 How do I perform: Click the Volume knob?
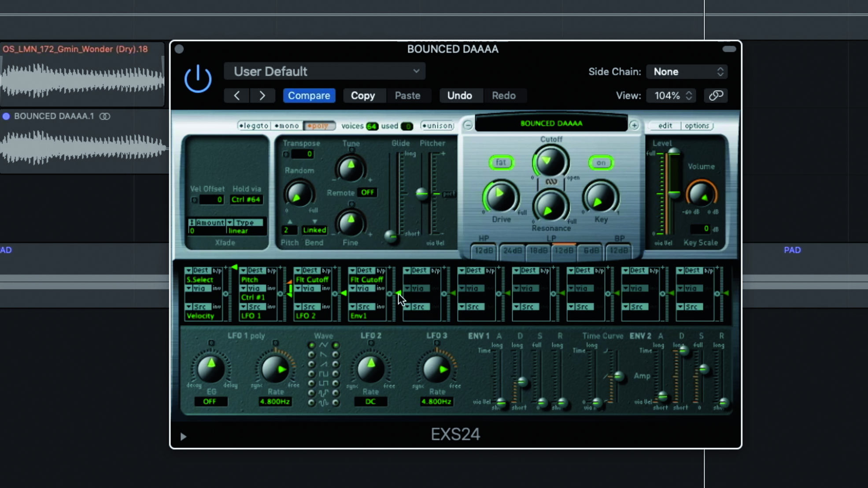(x=701, y=194)
